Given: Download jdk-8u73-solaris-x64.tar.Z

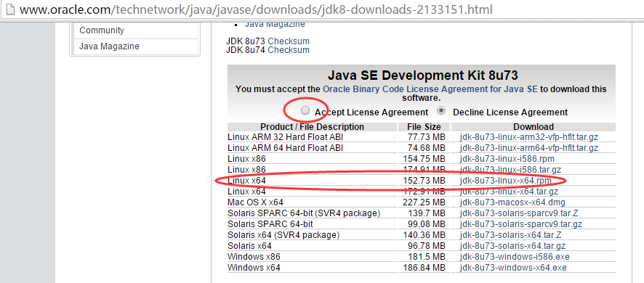Looking at the screenshot, I should tap(510, 235).
